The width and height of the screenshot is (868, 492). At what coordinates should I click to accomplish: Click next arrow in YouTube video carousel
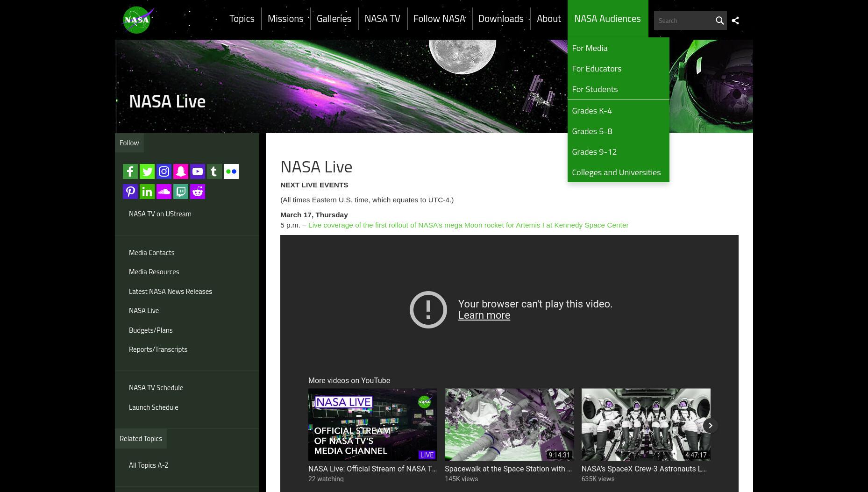710,426
